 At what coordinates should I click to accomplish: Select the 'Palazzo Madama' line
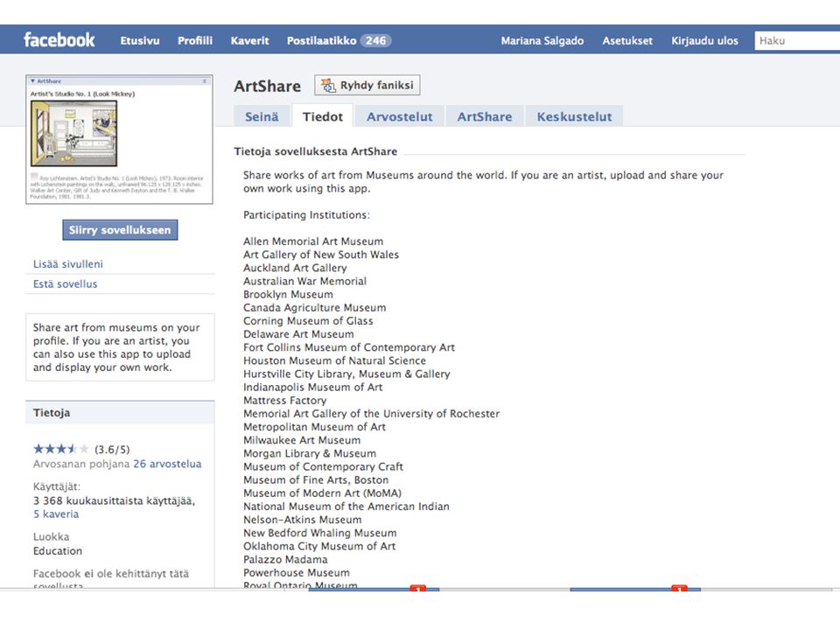click(285, 559)
